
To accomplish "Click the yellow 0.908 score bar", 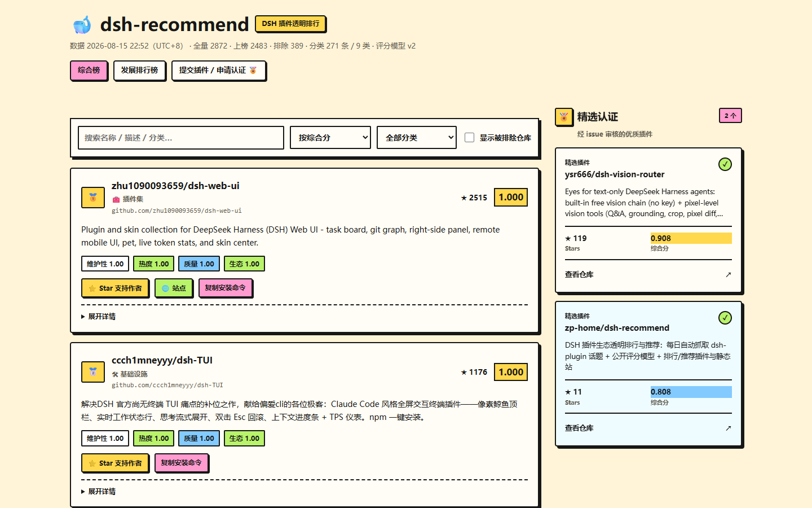I will (x=691, y=238).
